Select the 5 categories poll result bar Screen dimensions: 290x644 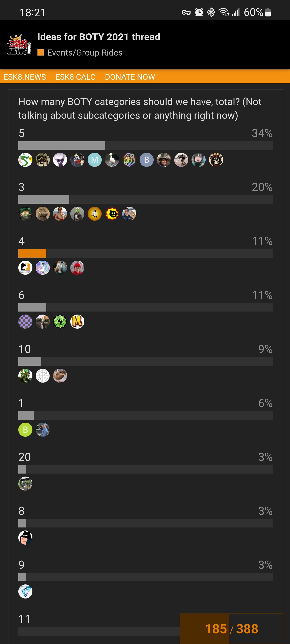(145, 146)
